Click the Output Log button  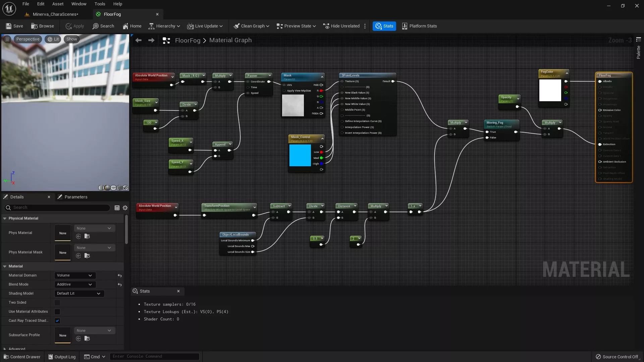pos(62,357)
